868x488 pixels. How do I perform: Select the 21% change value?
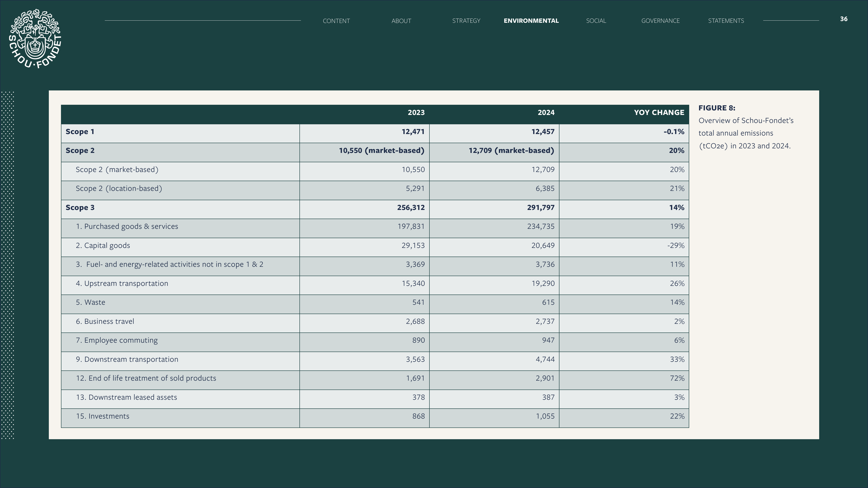[677, 189]
